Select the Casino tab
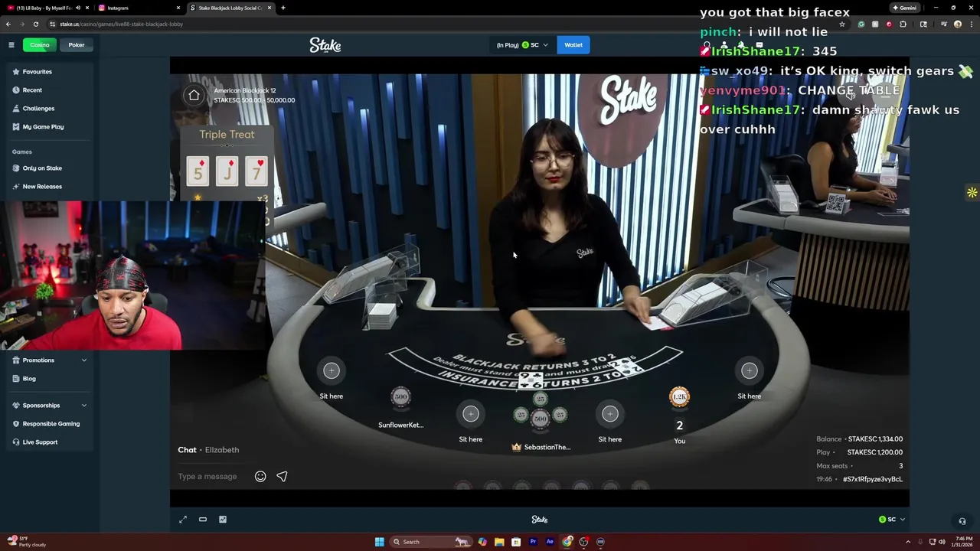 [x=40, y=45]
